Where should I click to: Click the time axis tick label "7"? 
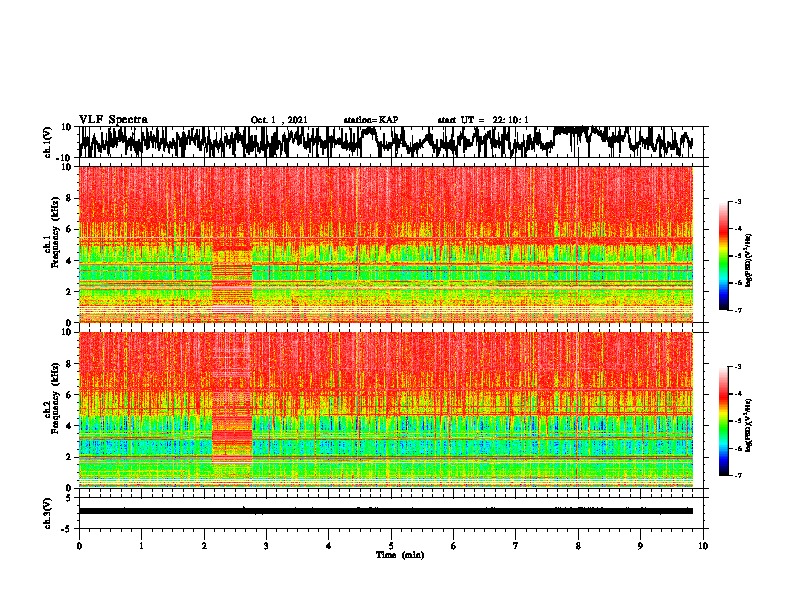coord(516,546)
